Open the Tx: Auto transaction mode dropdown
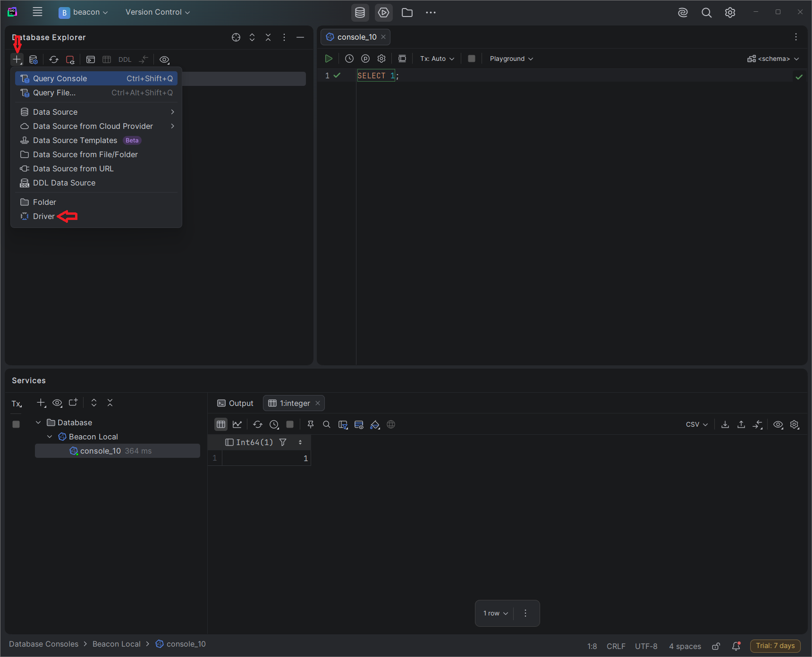 click(x=437, y=59)
